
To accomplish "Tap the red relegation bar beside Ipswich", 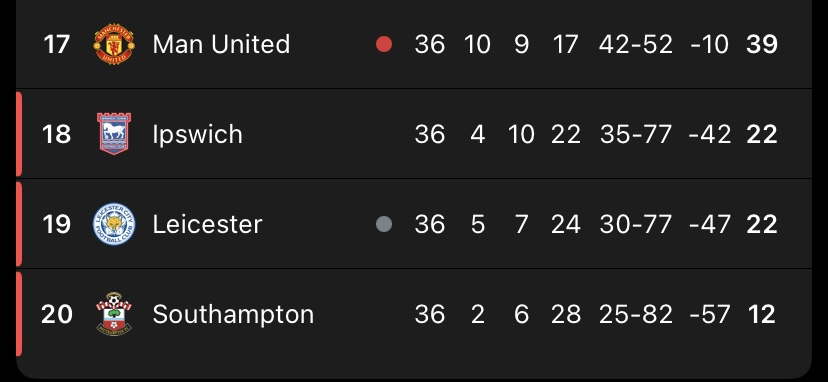I will click(x=19, y=134).
